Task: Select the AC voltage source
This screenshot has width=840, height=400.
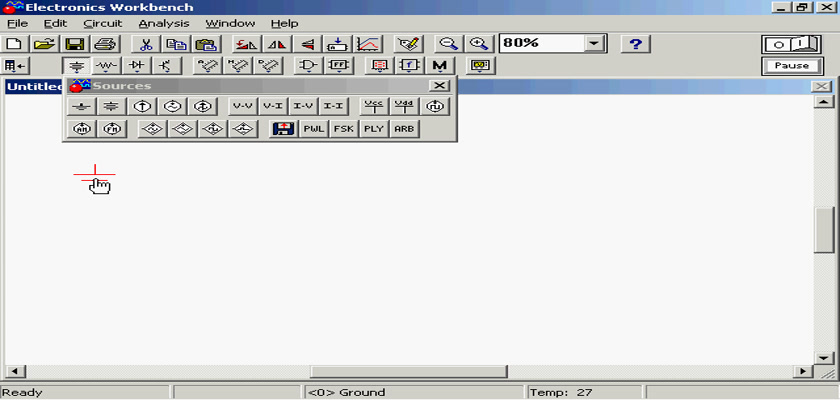Action: tap(172, 107)
